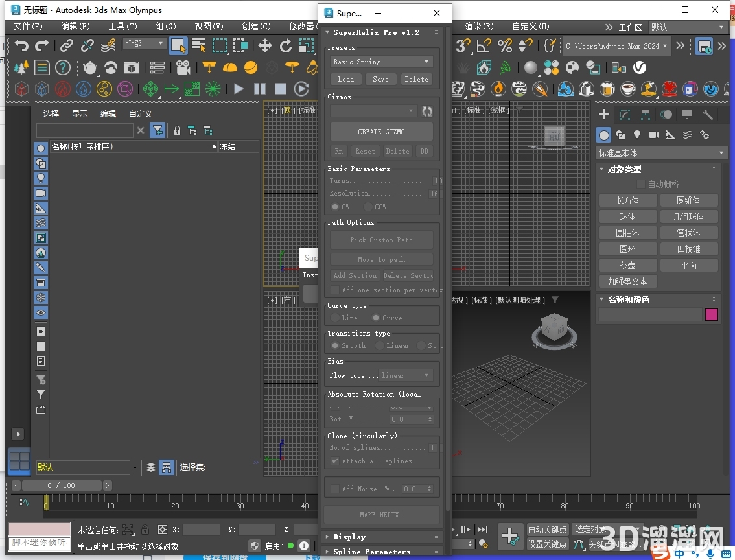Open the Motion panel tab
Screen dimensions: 735x560
click(x=666, y=114)
